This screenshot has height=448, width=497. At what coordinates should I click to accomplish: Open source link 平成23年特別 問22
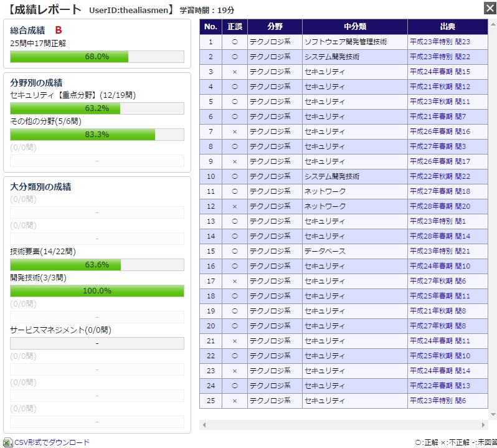pos(440,57)
